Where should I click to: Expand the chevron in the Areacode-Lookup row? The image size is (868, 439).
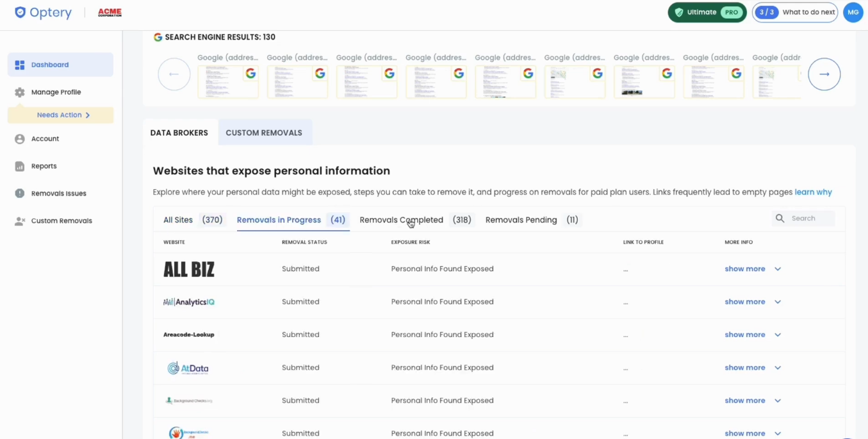[x=778, y=335]
